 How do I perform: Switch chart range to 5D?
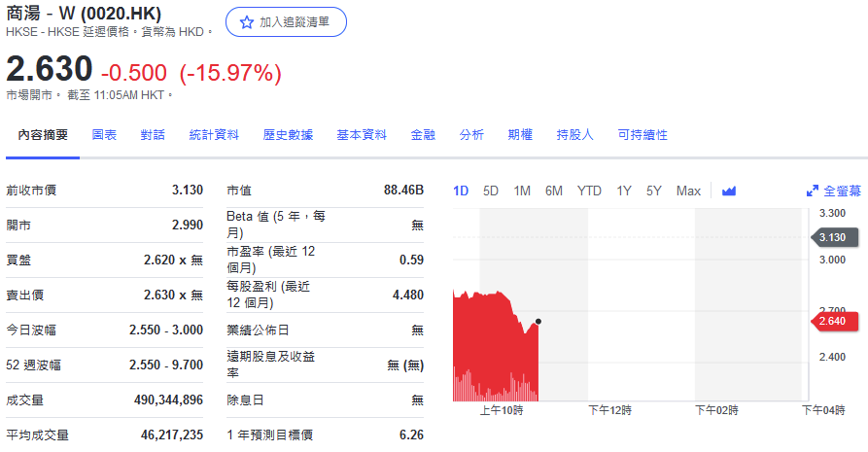[x=491, y=191]
